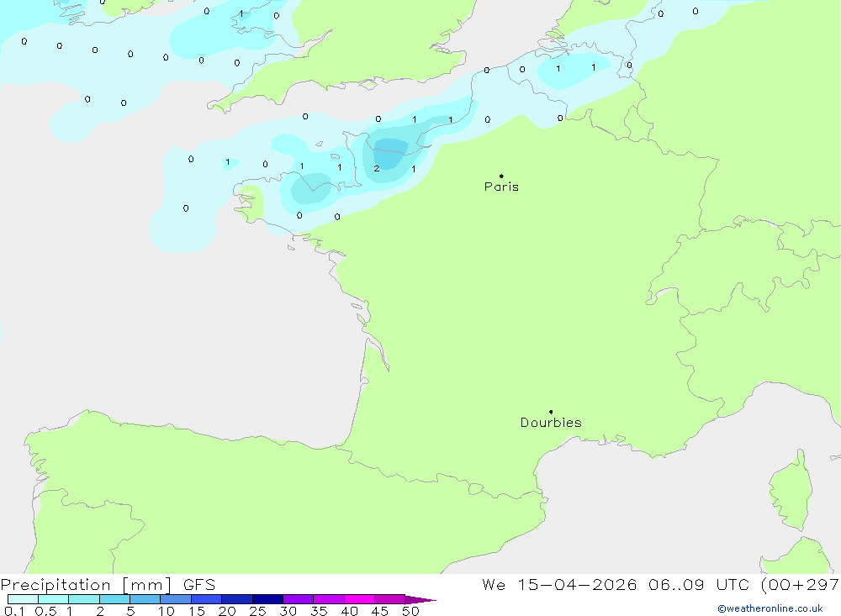Click the '20' legend scale label
The width and height of the screenshot is (841, 616).
(227, 611)
